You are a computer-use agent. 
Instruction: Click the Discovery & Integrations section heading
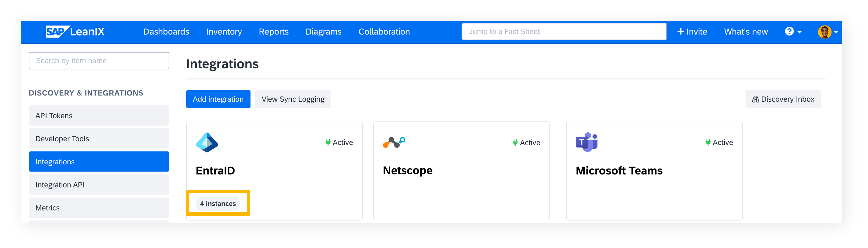86,93
